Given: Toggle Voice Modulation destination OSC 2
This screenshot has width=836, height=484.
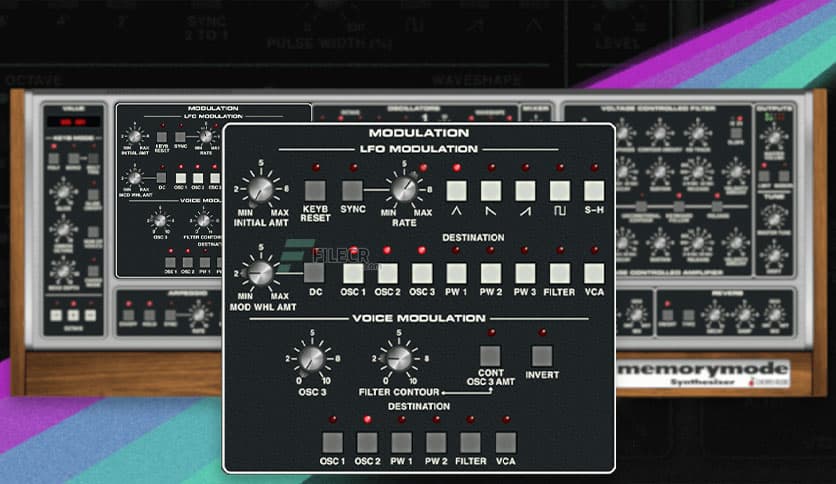Looking at the screenshot, I should pyautogui.click(x=367, y=442).
